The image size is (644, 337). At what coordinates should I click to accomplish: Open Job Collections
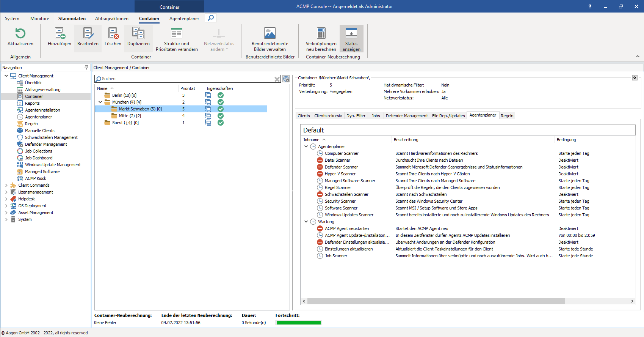pyautogui.click(x=38, y=151)
